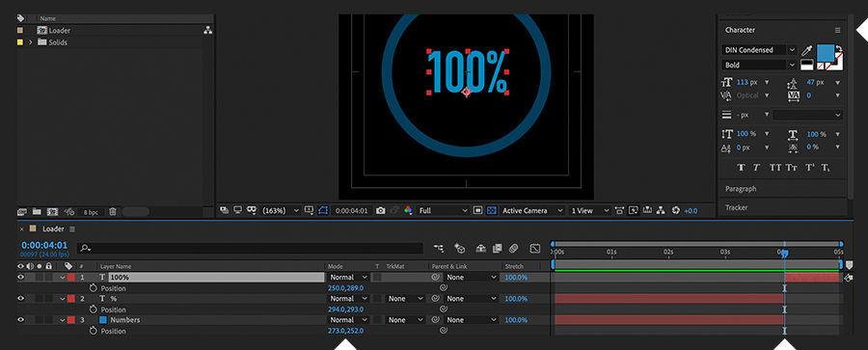This screenshot has width=868, height=350.
Task: Toggle Fast Previews icon
Action: coord(634,210)
